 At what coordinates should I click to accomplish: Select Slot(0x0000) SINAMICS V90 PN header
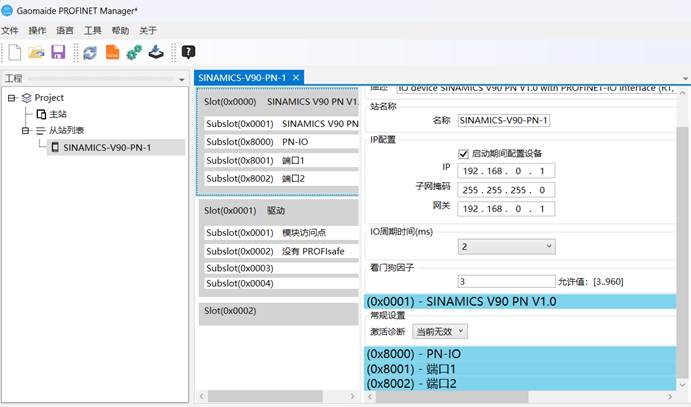(279, 101)
